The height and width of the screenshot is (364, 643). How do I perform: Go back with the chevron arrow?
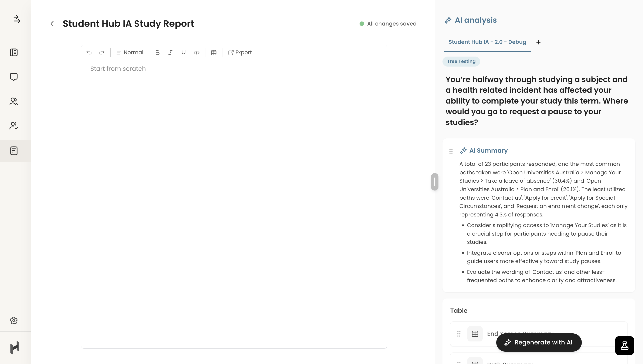click(52, 24)
